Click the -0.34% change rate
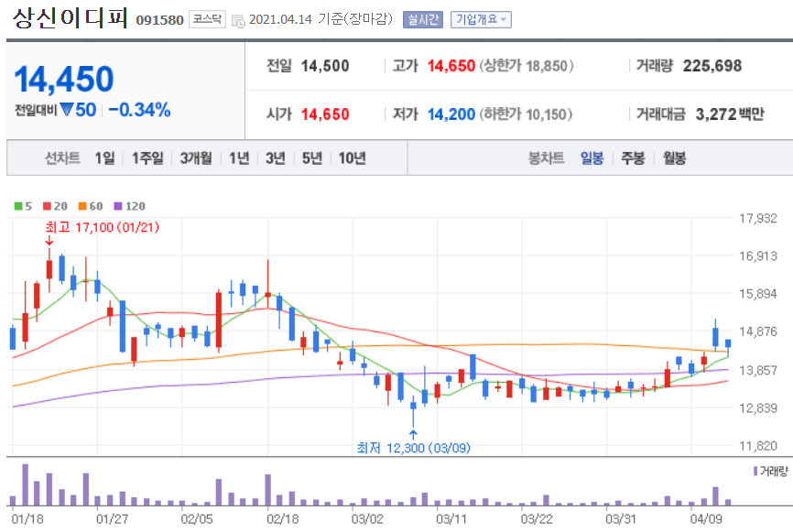 coord(139,110)
